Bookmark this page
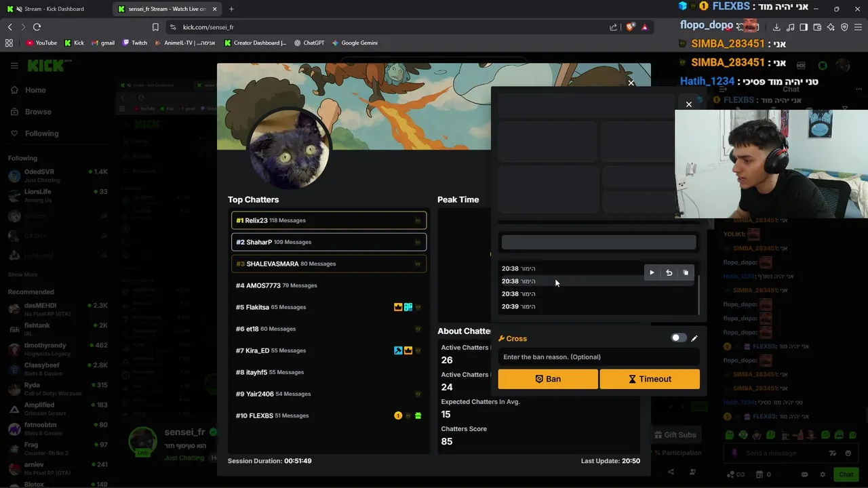868x488 pixels. pos(155,27)
